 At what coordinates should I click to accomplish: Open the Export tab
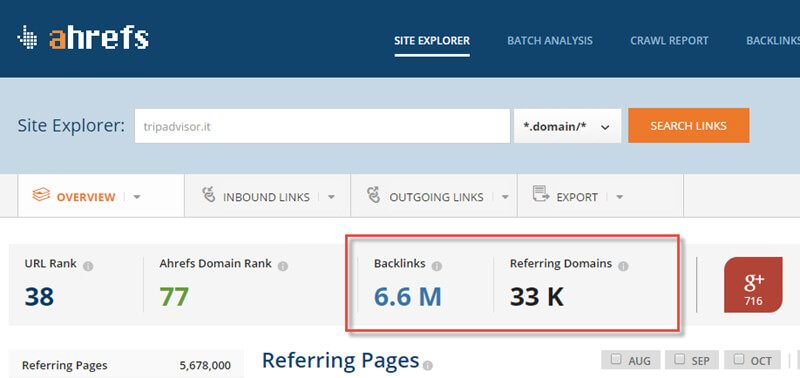pyautogui.click(x=601, y=196)
